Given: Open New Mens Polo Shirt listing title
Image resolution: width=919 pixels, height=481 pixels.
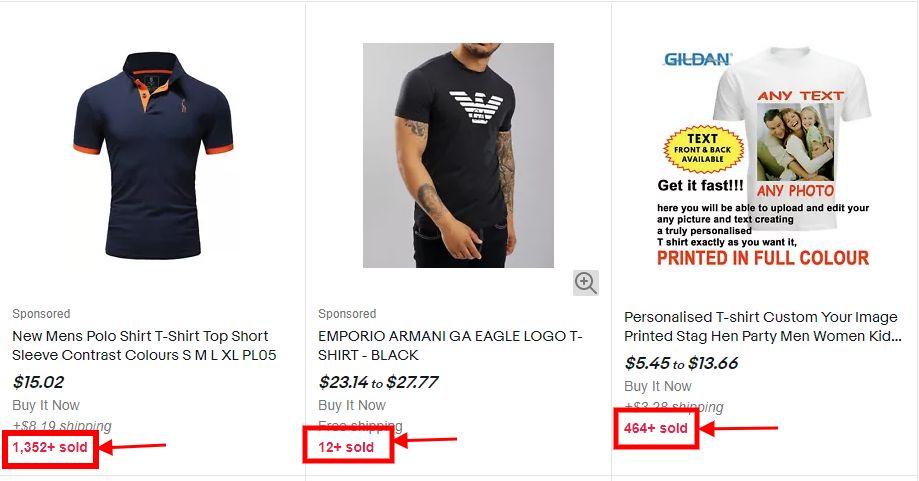Looking at the screenshot, I should 144,346.
